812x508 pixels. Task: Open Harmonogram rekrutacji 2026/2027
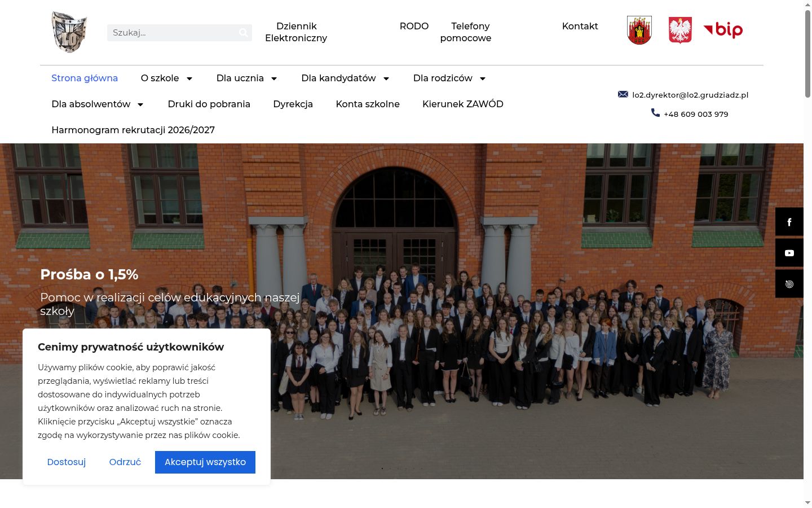(x=133, y=130)
